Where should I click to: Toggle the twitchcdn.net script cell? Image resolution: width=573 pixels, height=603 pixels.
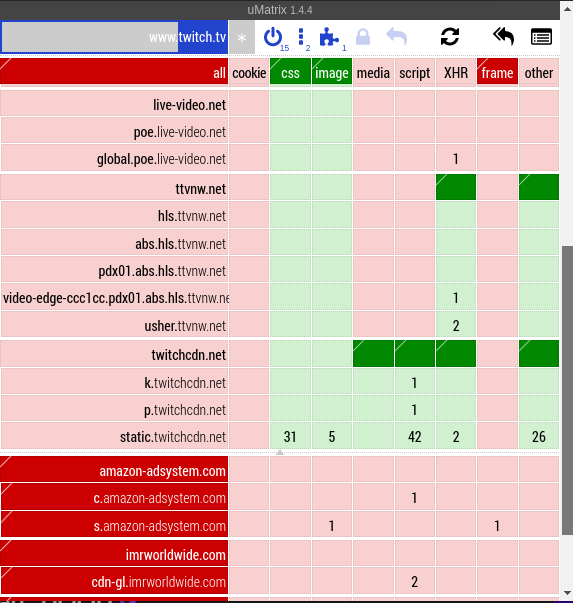point(415,353)
